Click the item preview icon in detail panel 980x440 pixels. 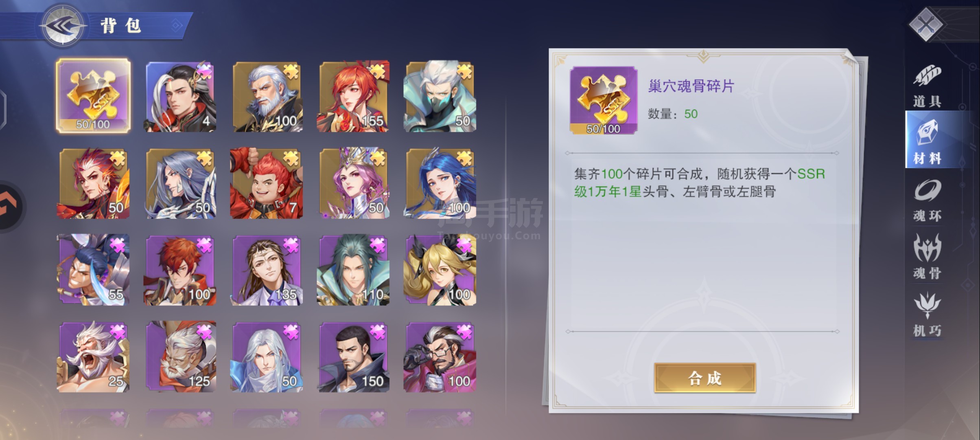click(x=604, y=100)
